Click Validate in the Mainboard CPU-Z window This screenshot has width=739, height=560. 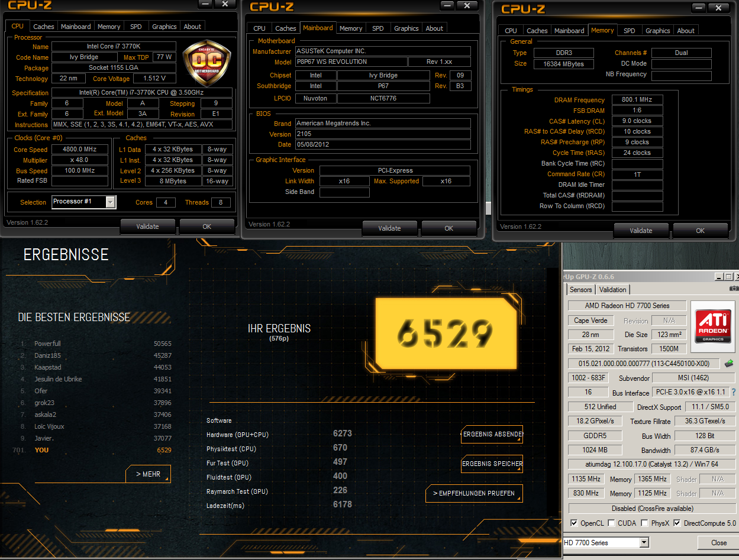[389, 228]
